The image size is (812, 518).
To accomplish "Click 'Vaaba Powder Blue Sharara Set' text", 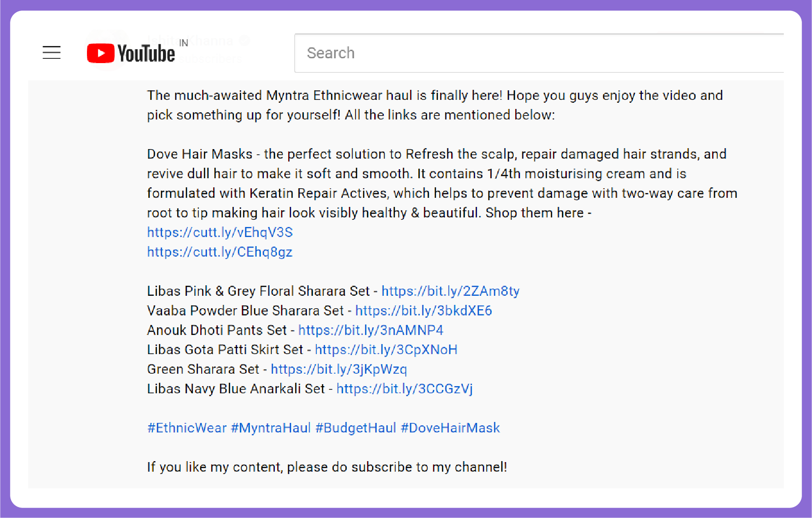I will (245, 311).
